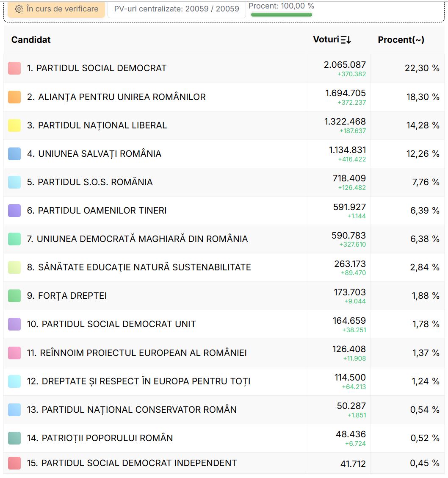Click the sort icon next to Voturi
Image resolution: width=448 pixels, height=478 pixels.
346,40
